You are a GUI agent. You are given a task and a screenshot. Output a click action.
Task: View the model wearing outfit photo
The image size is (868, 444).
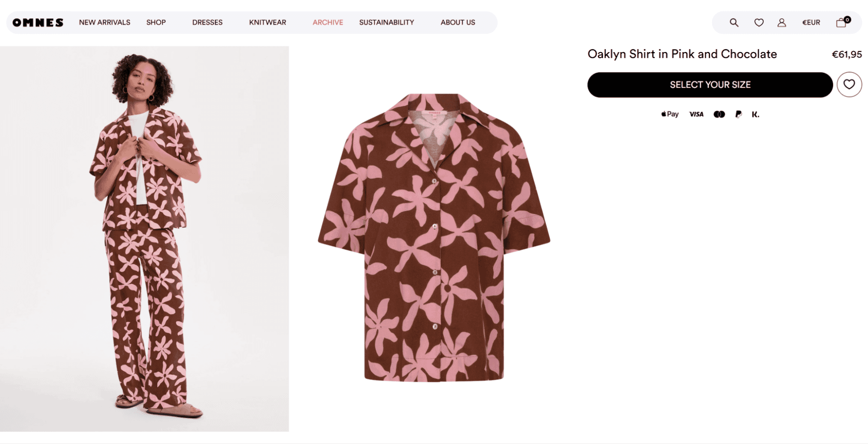point(144,239)
